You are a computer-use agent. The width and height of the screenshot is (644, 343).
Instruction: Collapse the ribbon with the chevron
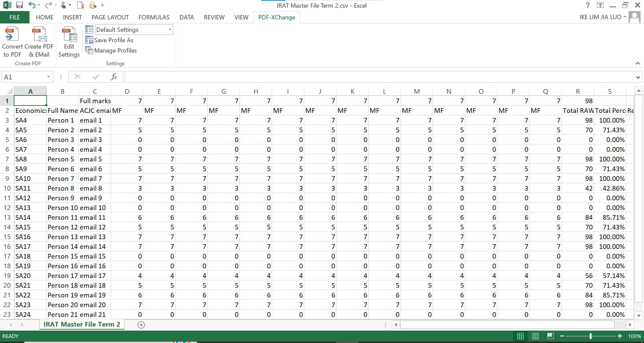(638, 63)
